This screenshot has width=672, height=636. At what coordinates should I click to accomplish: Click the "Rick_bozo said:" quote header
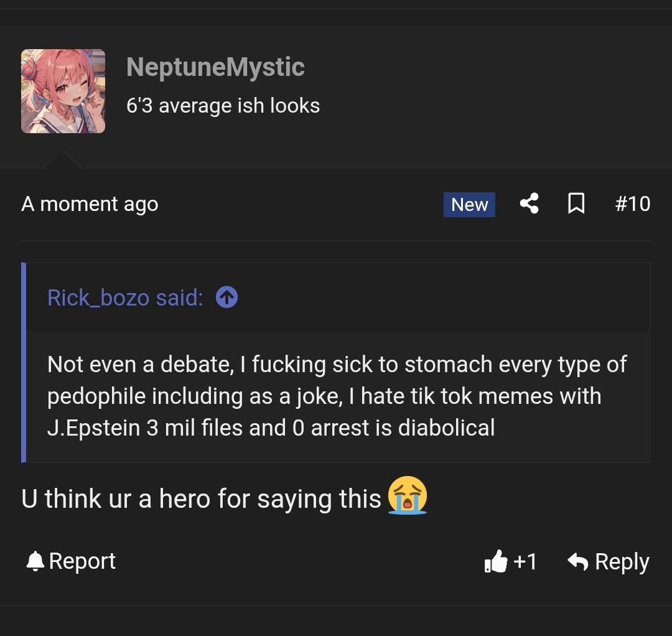tap(125, 298)
